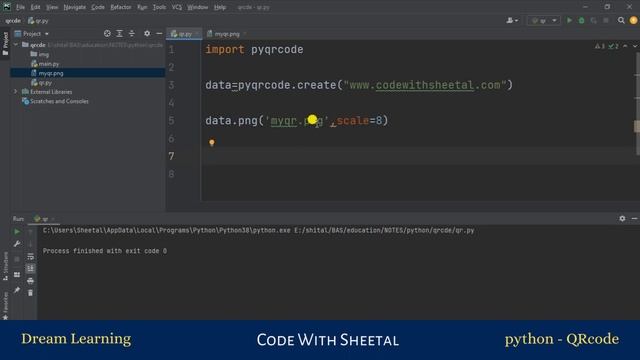Open the File menu
The width and height of the screenshot is (640, 360).
click(20, 7)
